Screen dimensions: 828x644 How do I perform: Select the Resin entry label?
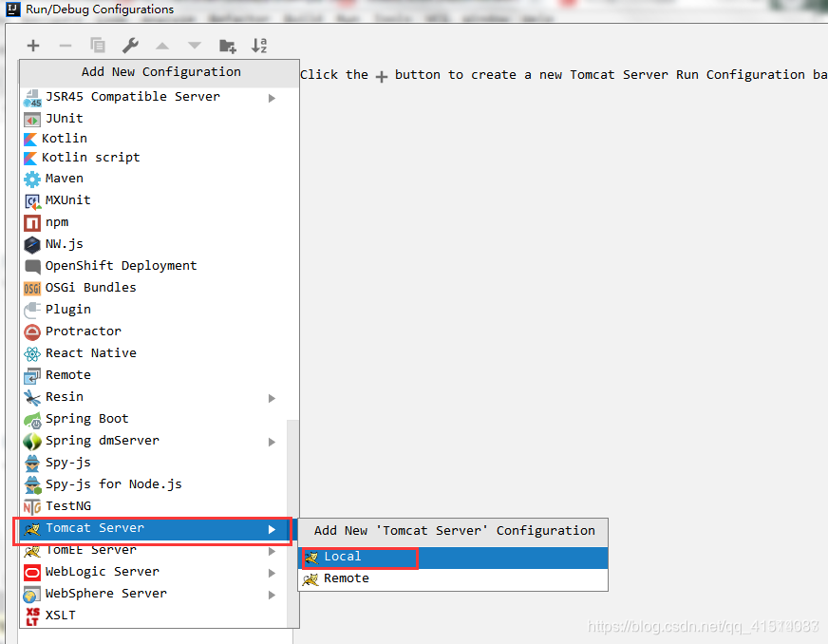click(65, 397)
